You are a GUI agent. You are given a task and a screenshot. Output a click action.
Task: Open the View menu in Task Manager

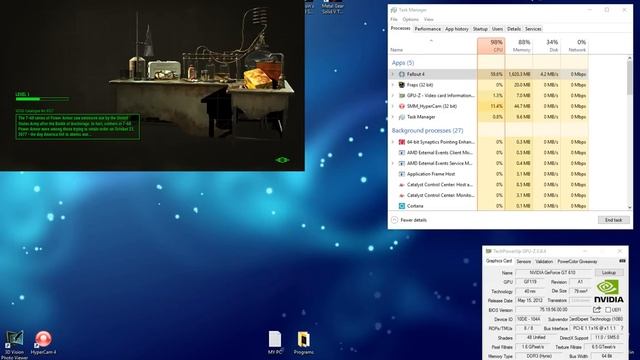tap(429, 19)
